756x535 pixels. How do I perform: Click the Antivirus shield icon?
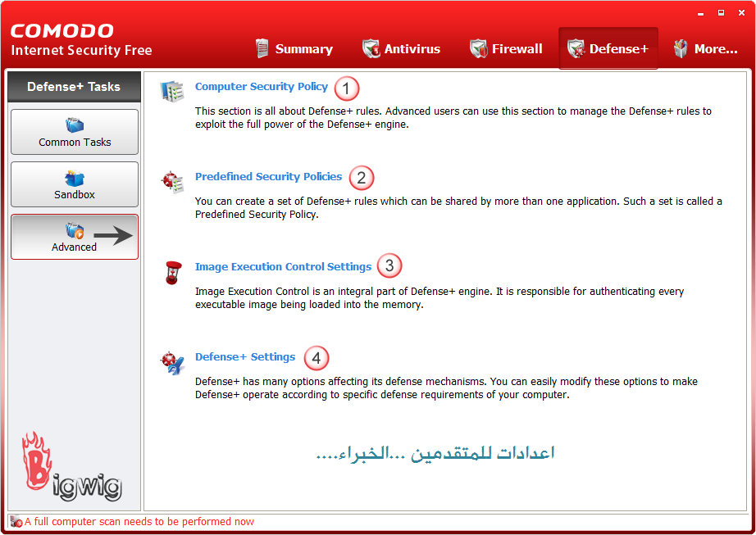371,48
